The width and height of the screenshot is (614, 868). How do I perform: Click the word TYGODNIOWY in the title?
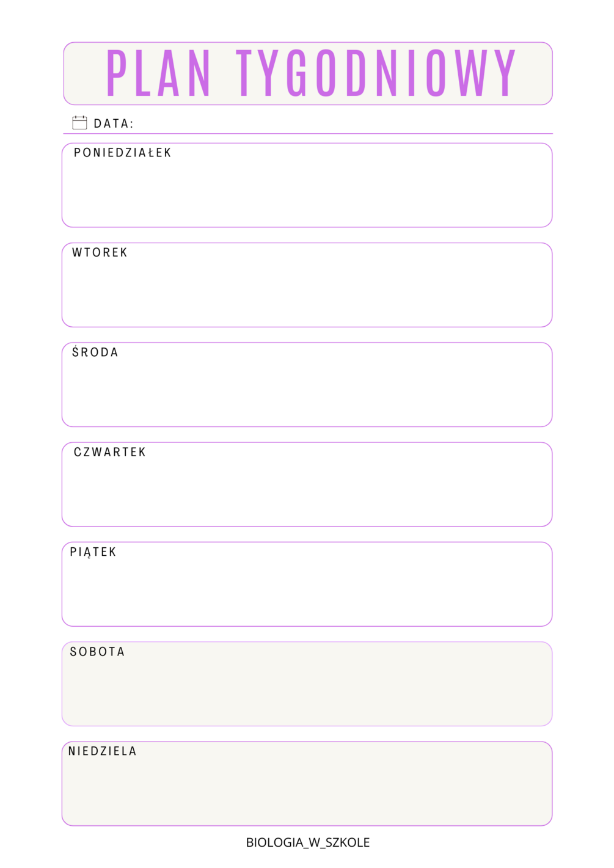(x=376, y=73)
